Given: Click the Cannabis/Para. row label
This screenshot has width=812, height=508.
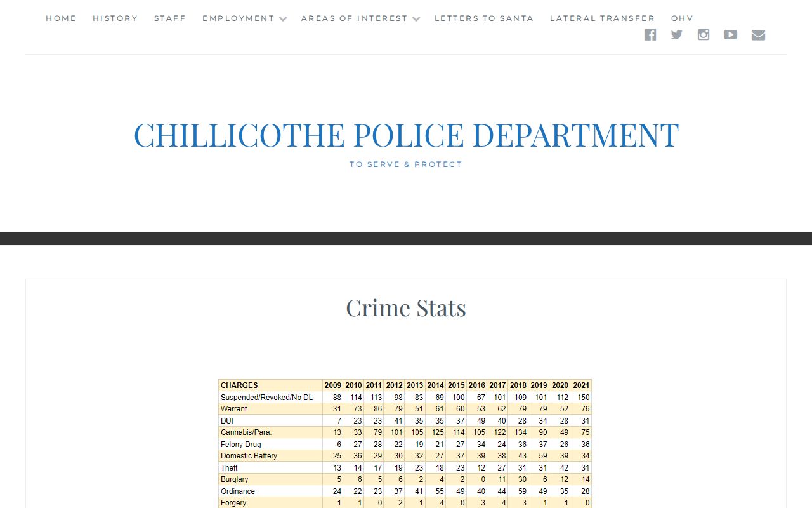Looking at the screenshot, I should (246, 432).
